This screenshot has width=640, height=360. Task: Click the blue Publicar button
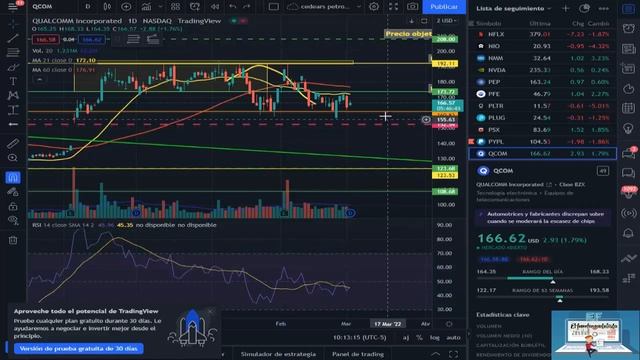click(x=444, y=7)
